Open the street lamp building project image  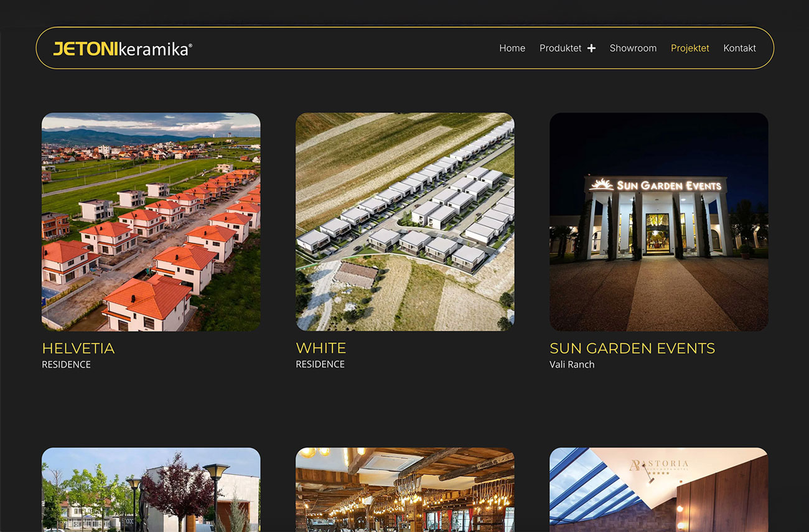[x=151, y=490]
